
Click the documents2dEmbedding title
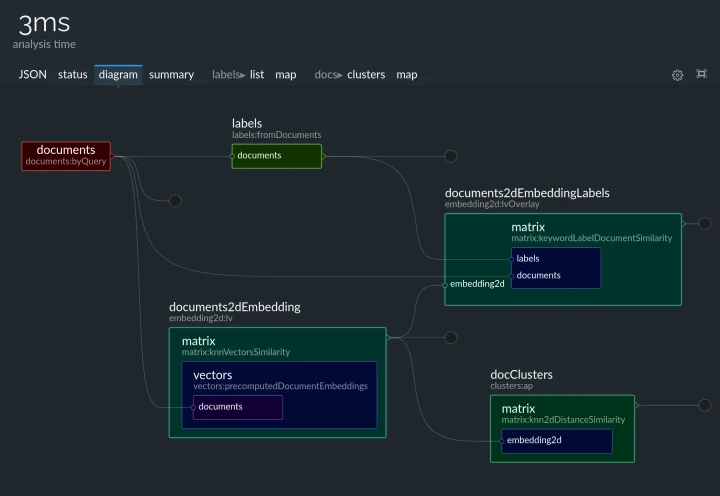click(x=235, y=307)
